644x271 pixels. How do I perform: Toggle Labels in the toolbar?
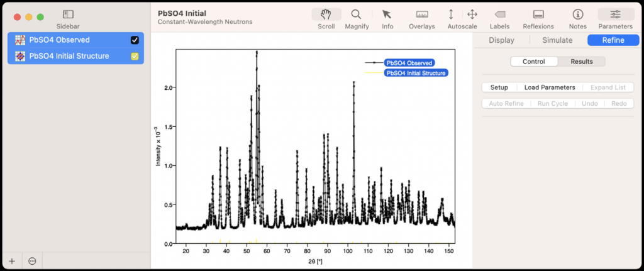click(499, 14)
